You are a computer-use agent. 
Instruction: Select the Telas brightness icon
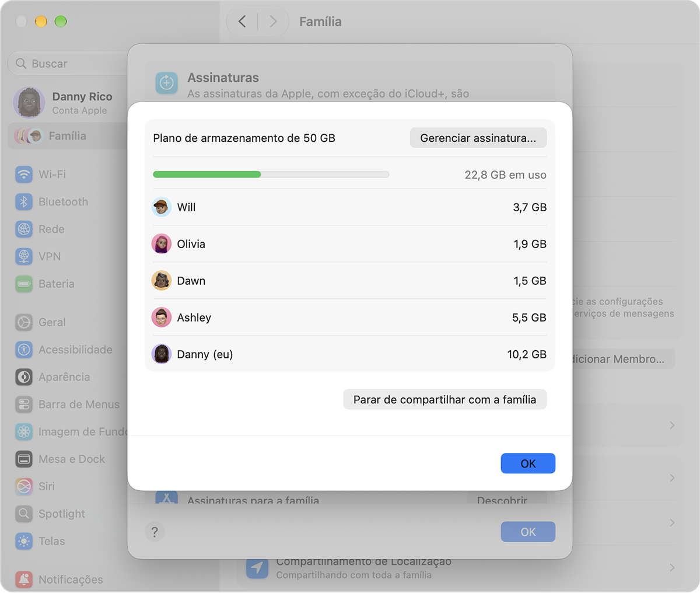click(24, 541)
